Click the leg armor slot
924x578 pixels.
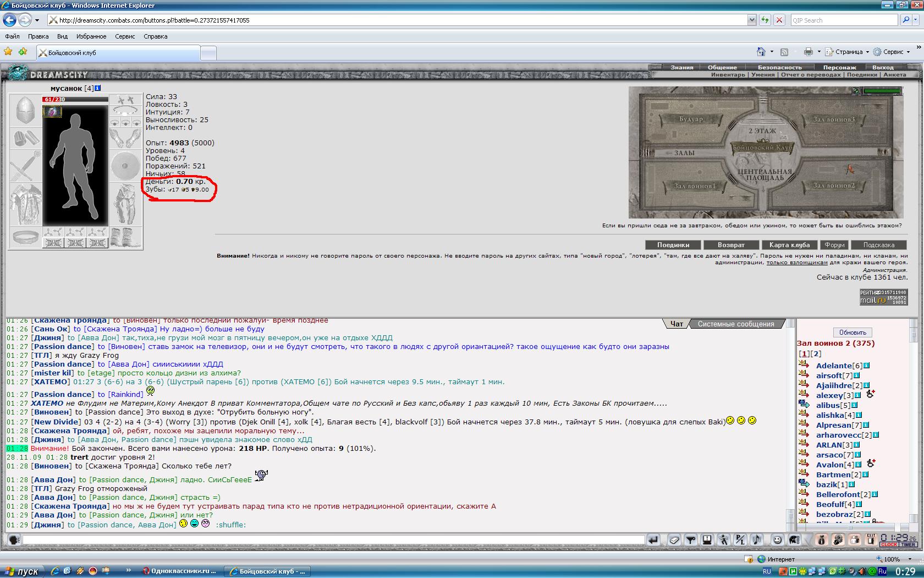coord(126,205)
